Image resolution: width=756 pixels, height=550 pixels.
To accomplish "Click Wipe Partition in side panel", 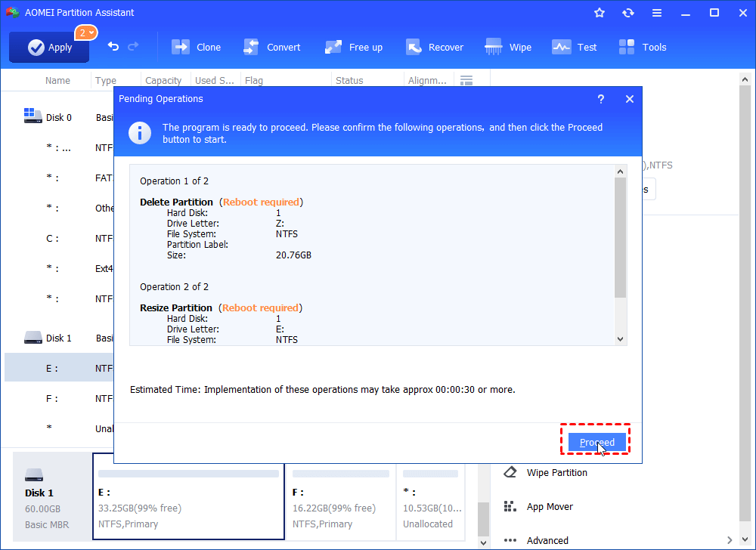I will pyautogui.click(x=557, y=472).
